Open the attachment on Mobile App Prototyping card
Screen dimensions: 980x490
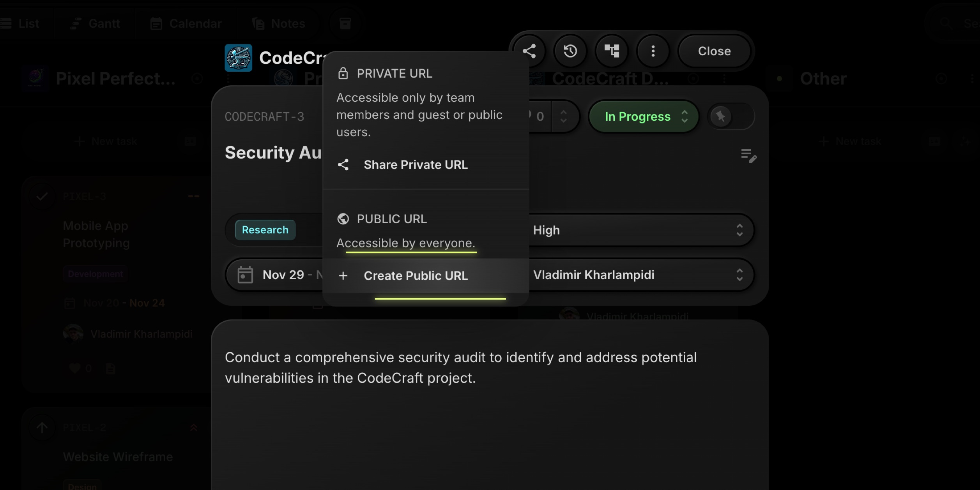(x=110, y=368)
